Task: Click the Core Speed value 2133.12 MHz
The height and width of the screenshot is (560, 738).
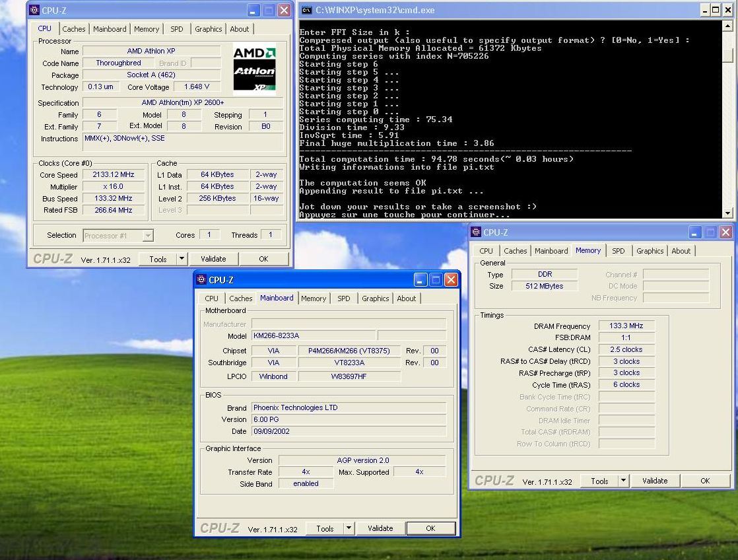Action: 114,174
